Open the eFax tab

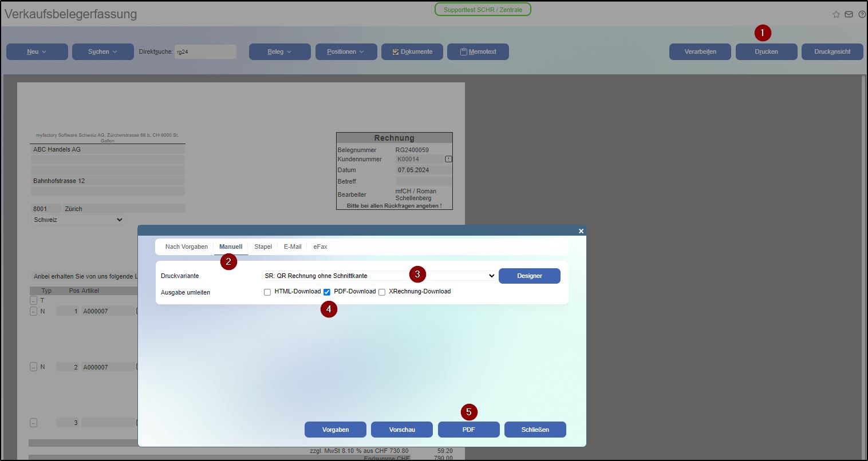point(321,247)
